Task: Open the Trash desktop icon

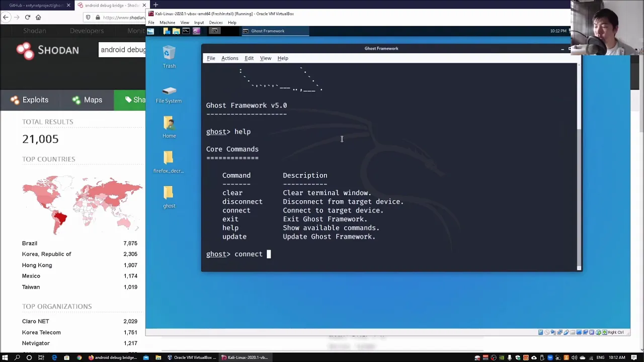Action: [x=169, y=57]
